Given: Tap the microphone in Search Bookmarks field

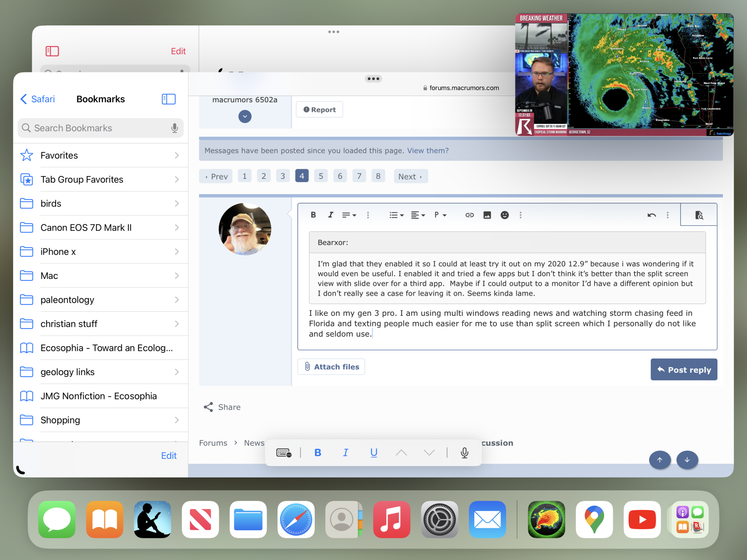Looking at the screenshot, I should click(x=174, y=128).
